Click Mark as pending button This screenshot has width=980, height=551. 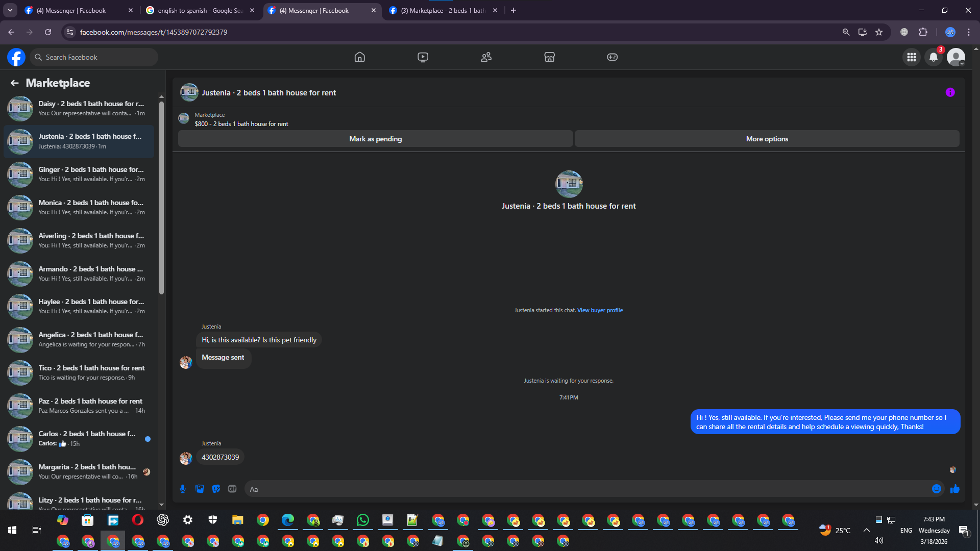pos(375,139)
